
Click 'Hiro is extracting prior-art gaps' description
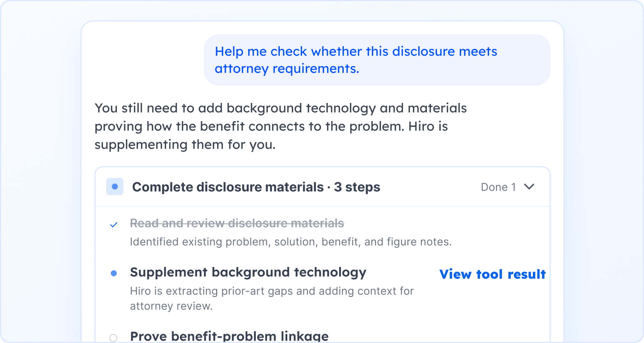(272, 298)
